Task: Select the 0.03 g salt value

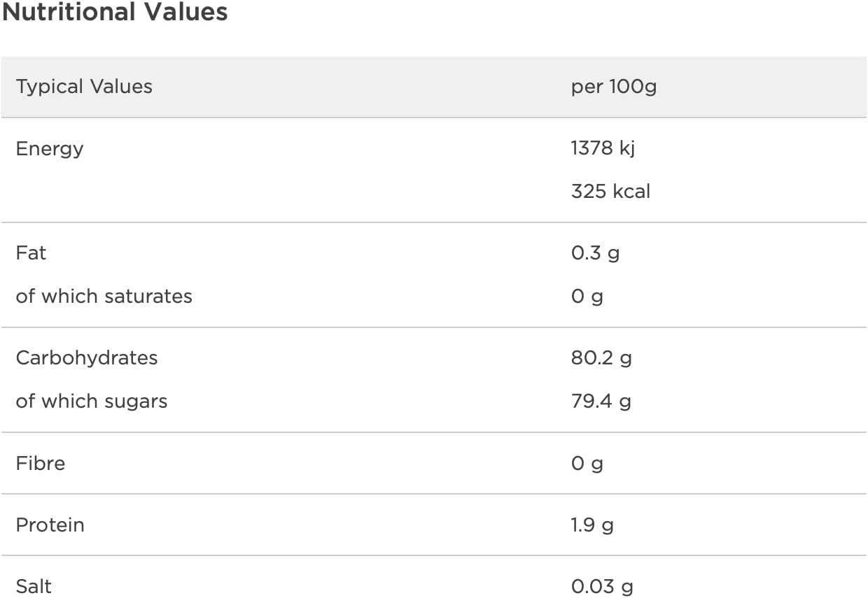Action: tap(602, 586)
